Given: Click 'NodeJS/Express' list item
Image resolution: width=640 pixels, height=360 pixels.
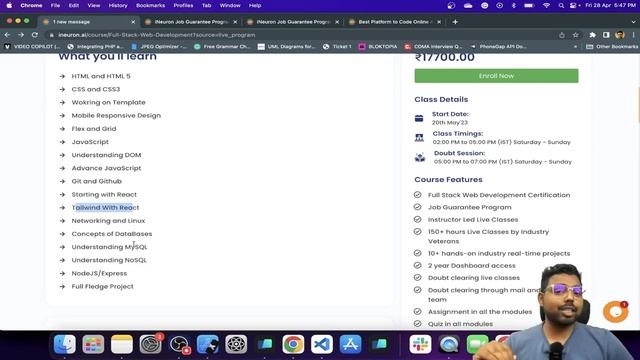Looking at the screenshot, I should (x=99, y=273).
